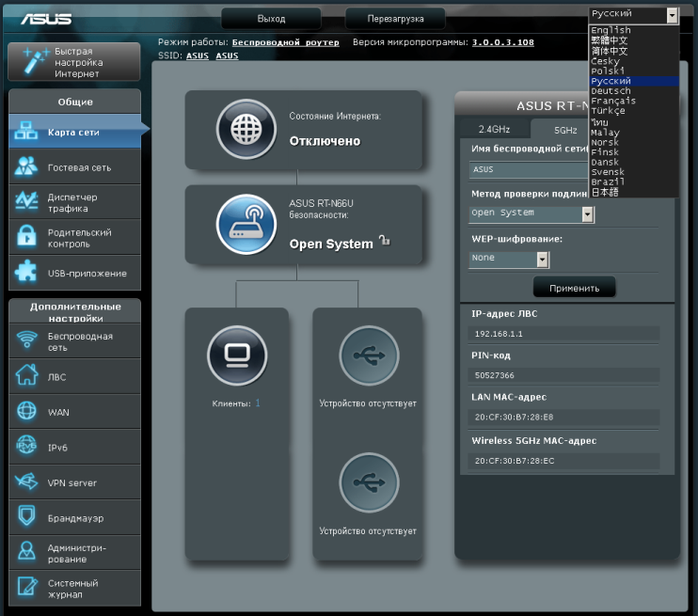Image resolution: width=698 pixels, height=616 pixels.
Task: Click the second ASUS SSID link
Action: click(x=227, y=55)
